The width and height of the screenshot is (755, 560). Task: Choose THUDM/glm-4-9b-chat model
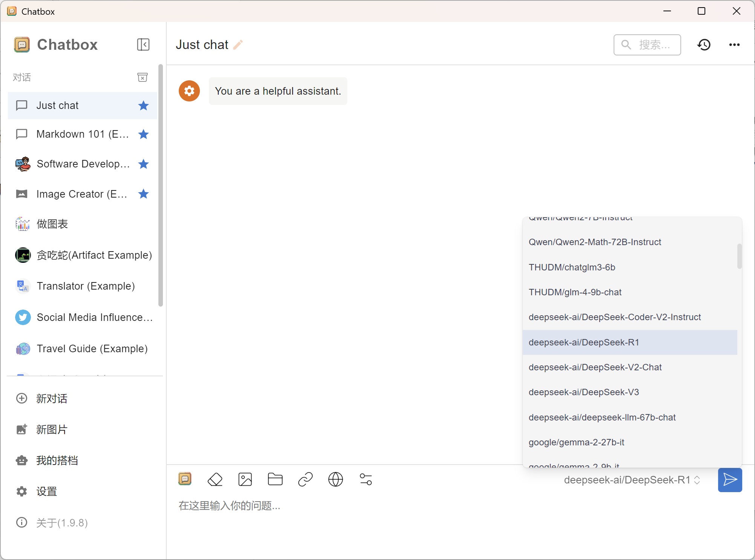click(630, 292)
